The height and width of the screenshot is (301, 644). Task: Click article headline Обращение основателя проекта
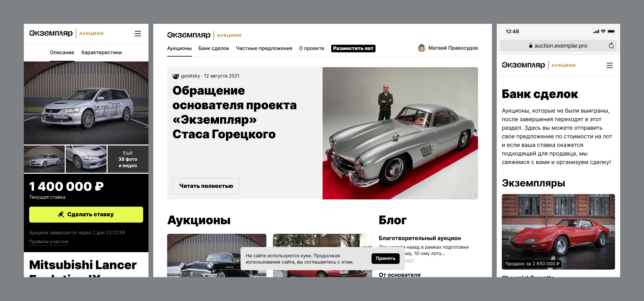(x=235, y=112)
